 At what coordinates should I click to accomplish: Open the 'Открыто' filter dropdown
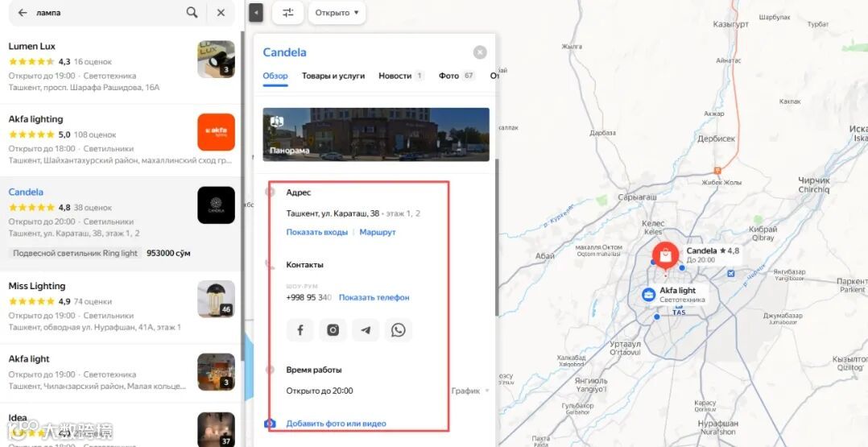(337, 13)
